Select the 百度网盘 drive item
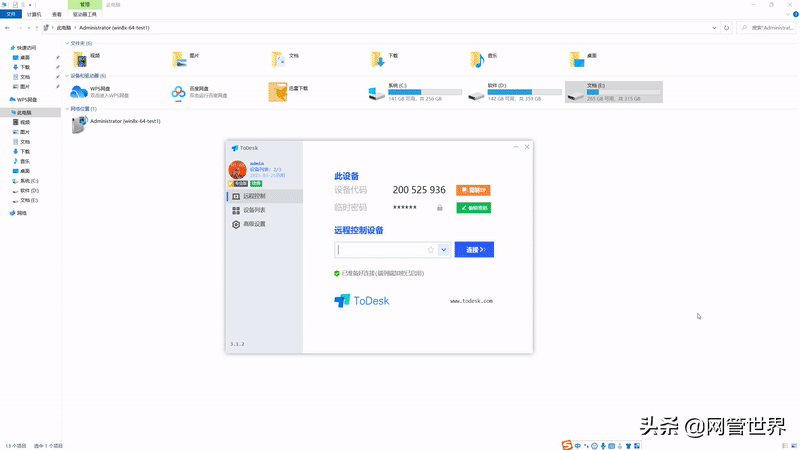The width and height of the screenshot is (800, 450). tap(199, 92)
